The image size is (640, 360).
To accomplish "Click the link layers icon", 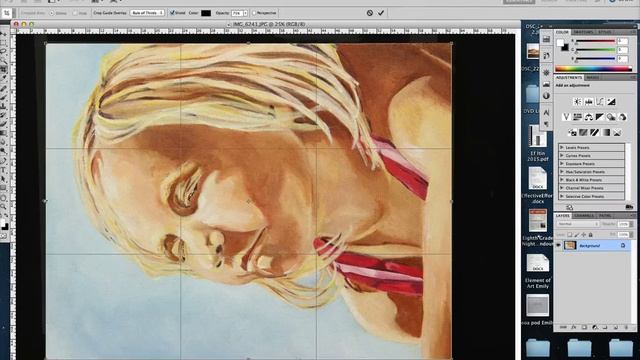I will coord(563,327).
